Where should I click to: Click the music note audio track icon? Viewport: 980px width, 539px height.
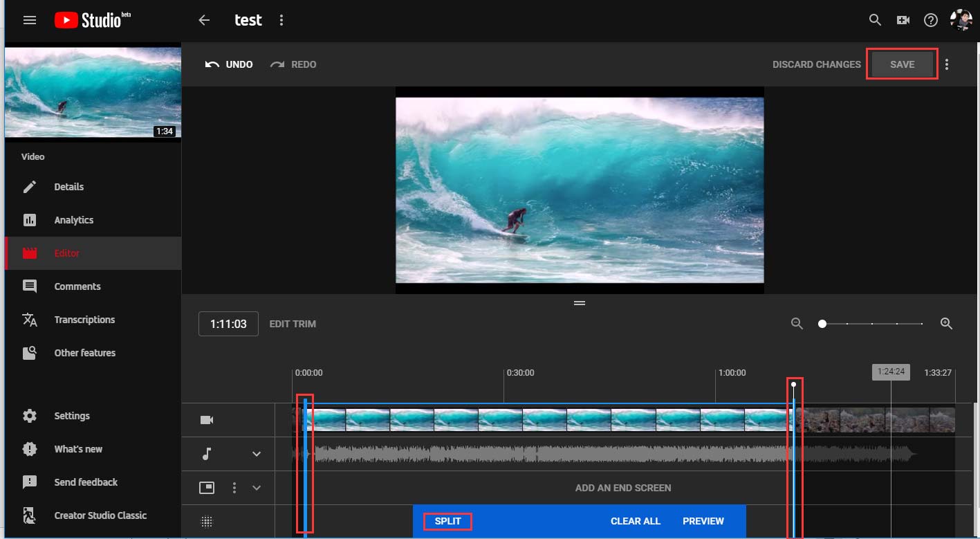206,453
